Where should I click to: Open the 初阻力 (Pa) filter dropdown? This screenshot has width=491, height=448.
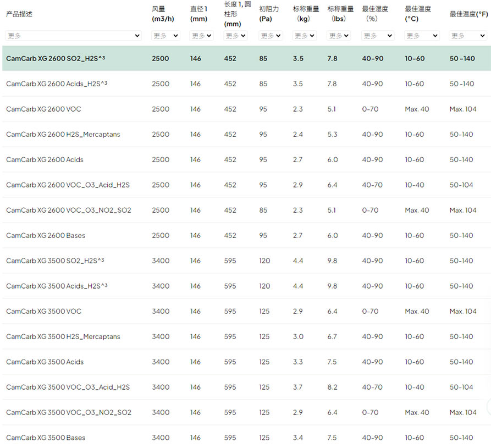tap(271, 36)
